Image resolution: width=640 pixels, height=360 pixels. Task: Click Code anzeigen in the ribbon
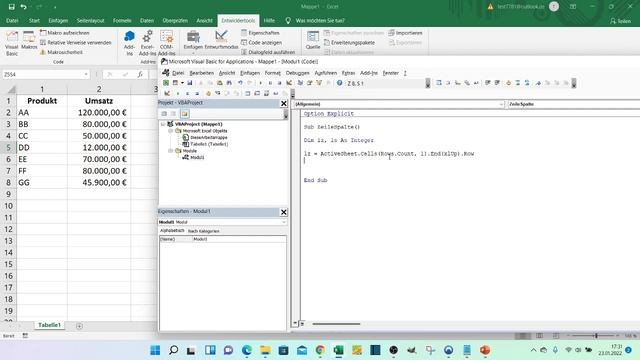261,42
